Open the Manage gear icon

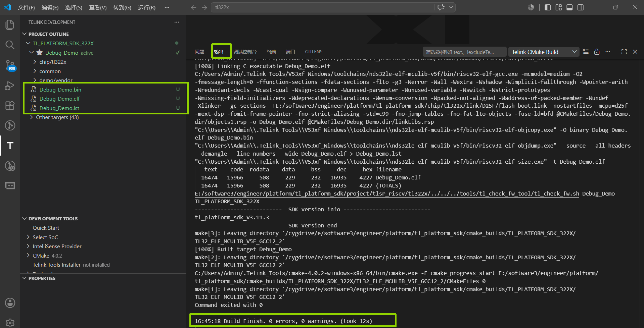coord(10,323)
